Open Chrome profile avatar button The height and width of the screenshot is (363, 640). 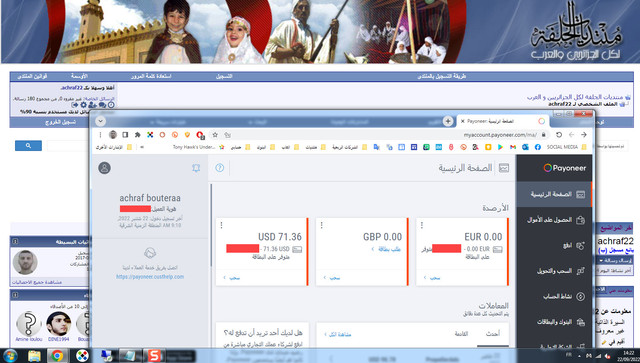click(x=113, y=135)
